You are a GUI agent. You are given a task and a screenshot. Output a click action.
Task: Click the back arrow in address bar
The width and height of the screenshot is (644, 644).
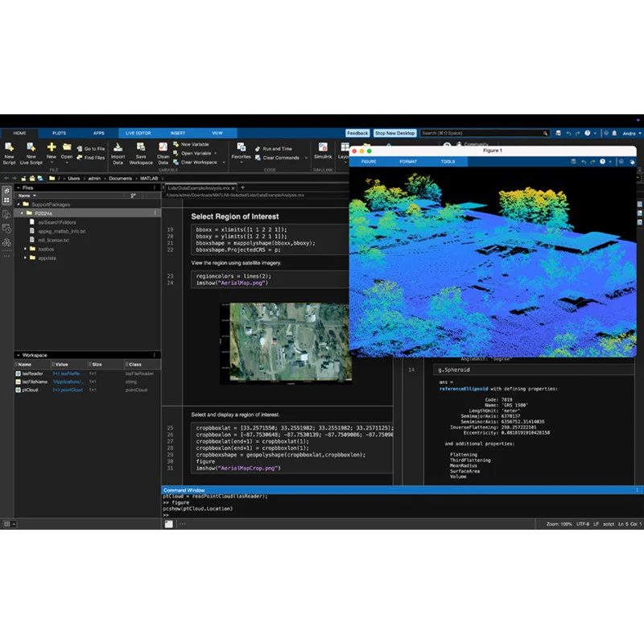point(6,178)
